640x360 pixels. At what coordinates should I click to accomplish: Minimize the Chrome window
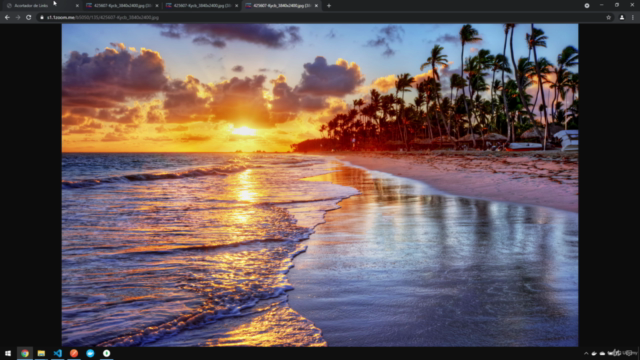pyautogui.click(x=602, y=5)
